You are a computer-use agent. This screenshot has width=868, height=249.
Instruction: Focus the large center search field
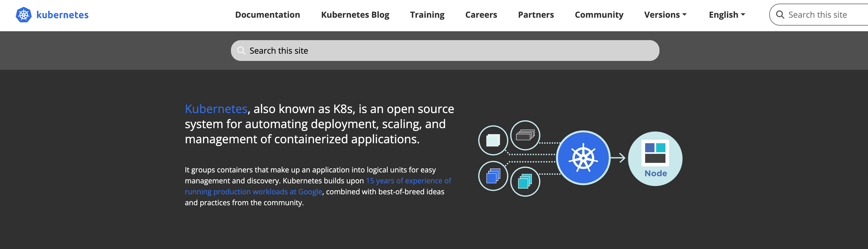pyautogui.click(x=445, y=51)
